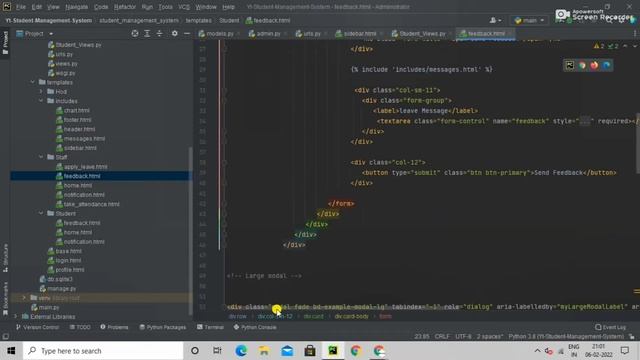Open PyCharm icon in taskbar
Image resolution: width=640 pixels, height=360 pixels.
[333, 351]
